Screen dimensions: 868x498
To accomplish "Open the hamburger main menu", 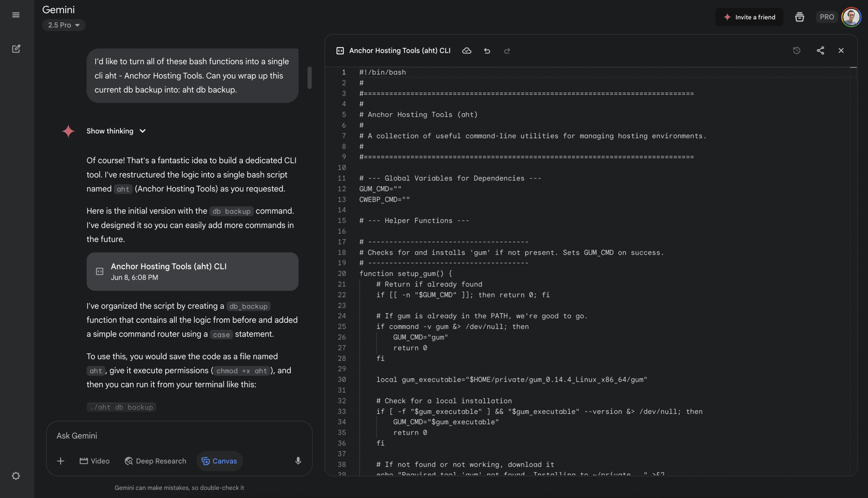I will pos(16,15).
